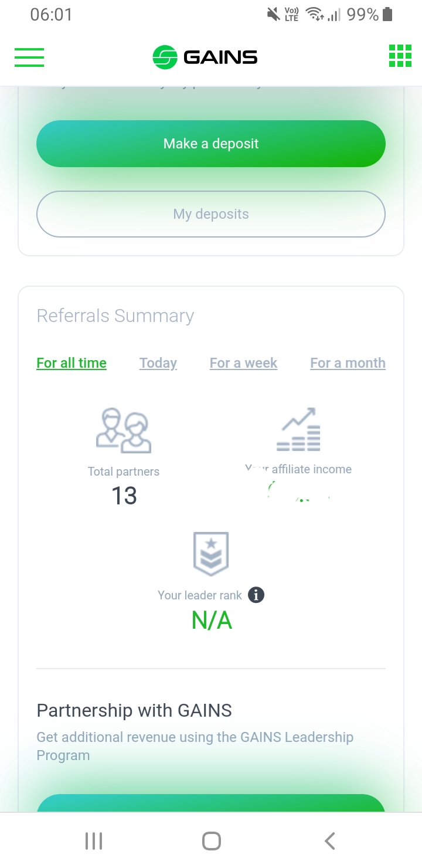Tap the Partnership with GAINS heading

tap(134, 710)
